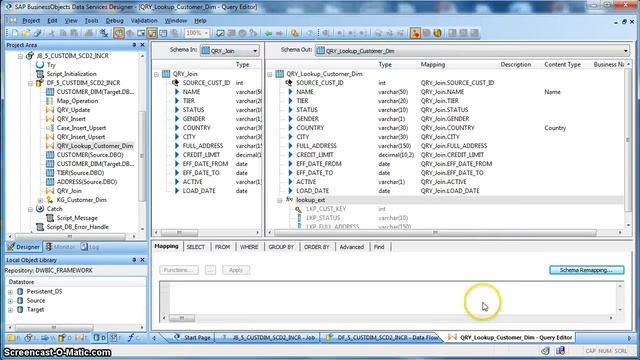Toggle the Local Object Library toolbar icon
Screen dimensions: 640x360
(119, 33)
